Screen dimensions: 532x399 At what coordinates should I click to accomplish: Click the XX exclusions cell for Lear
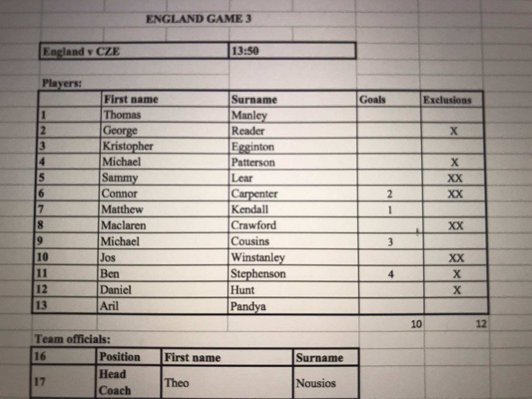453,178
